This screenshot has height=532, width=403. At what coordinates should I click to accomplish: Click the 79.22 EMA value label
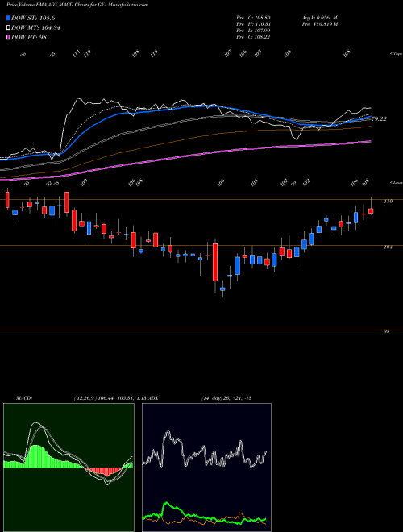[379, 119]
